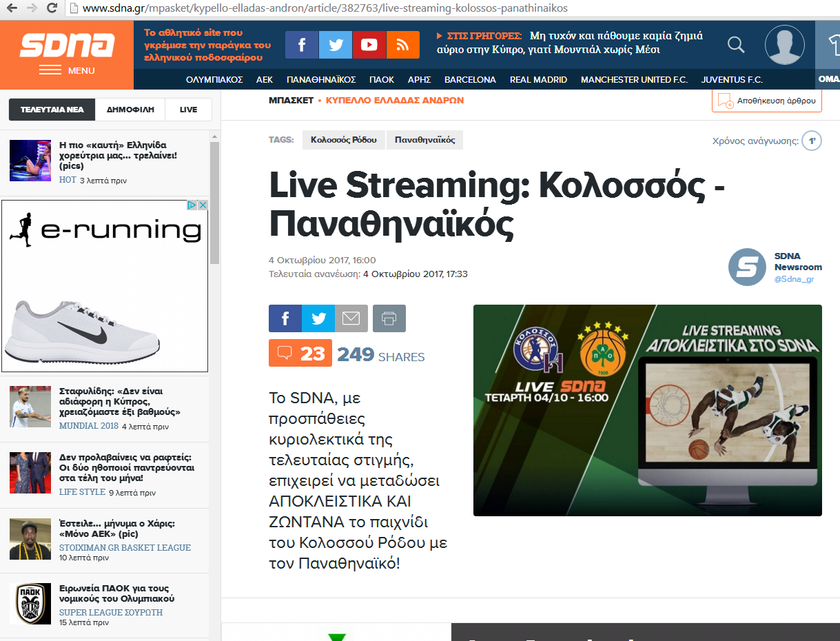Image resolution: width=840 pixels, height=641 pixels.
Task: Click the search magnifier icon
Action: point(736,45)
